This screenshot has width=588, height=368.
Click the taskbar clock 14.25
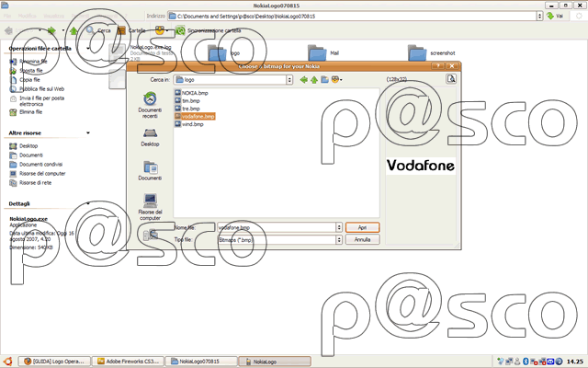point(574,362)
